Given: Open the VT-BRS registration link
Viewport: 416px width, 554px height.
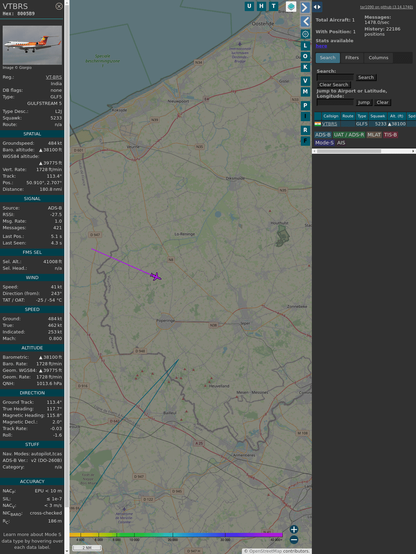Looking at the screenshot, I should click(x=54, y=77).
